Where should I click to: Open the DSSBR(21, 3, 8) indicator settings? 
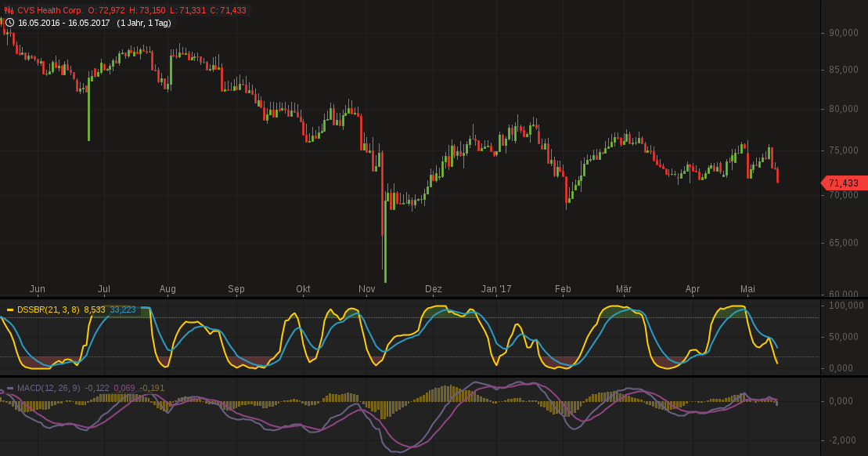pyautogui.click(x=49, y=310)
